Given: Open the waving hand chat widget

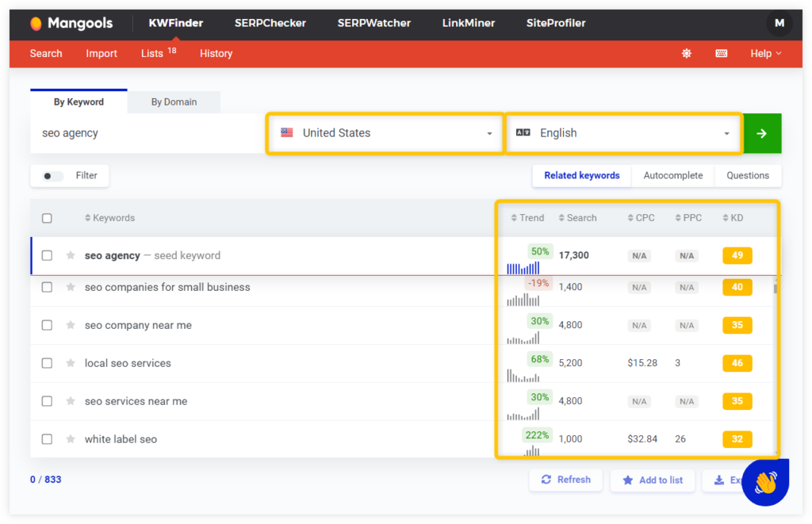Looking at the screenshot, I should tap(764, 481).
